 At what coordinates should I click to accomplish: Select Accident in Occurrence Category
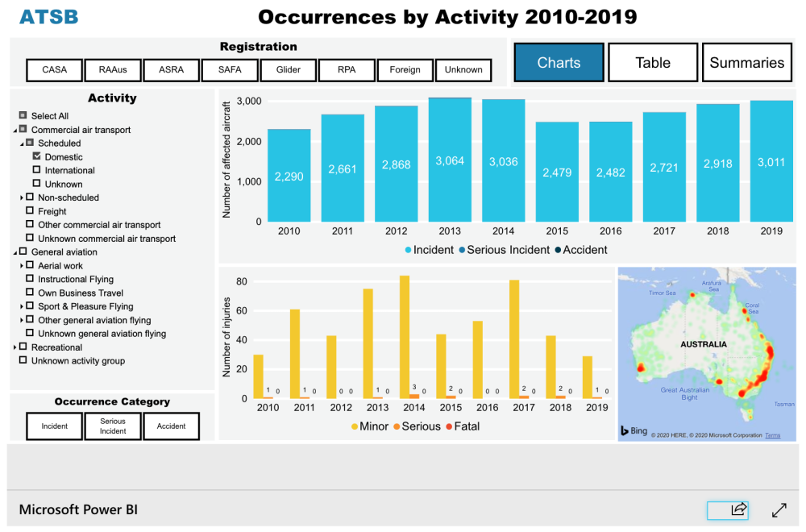[171, 426]
